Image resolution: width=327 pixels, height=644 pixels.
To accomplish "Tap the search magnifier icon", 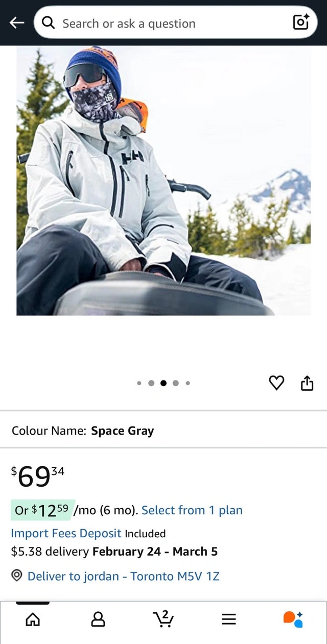I will [x=49, y=22].
